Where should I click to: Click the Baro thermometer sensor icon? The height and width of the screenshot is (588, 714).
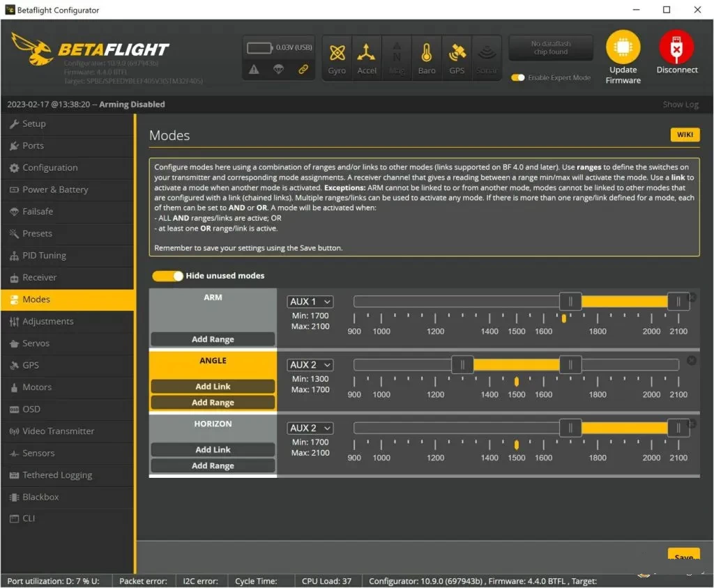tap(427, 53)
